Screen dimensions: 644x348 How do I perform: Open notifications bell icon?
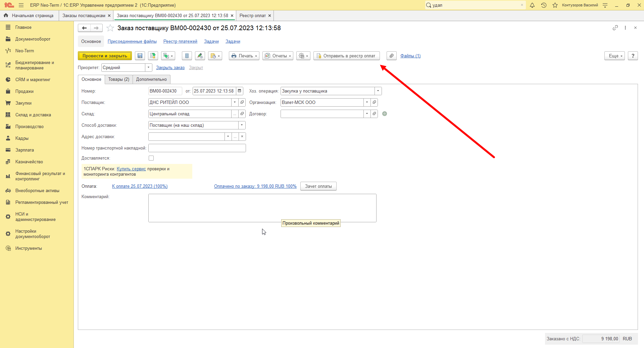[x=532, y=5]
